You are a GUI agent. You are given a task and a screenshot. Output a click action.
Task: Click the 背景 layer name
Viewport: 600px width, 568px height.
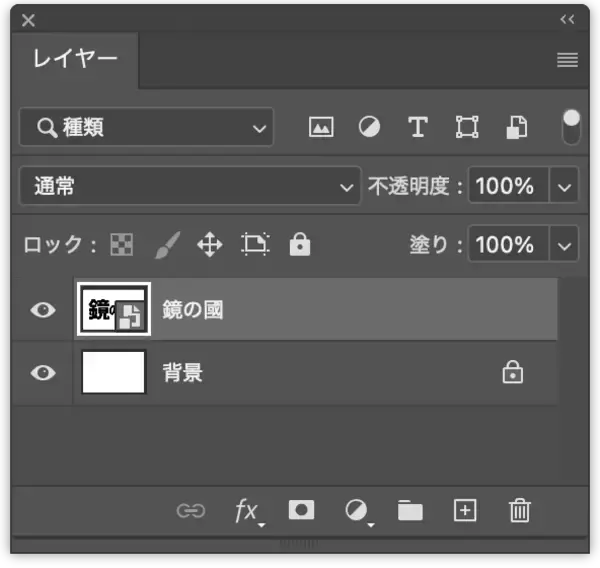[x=183, y=373]
